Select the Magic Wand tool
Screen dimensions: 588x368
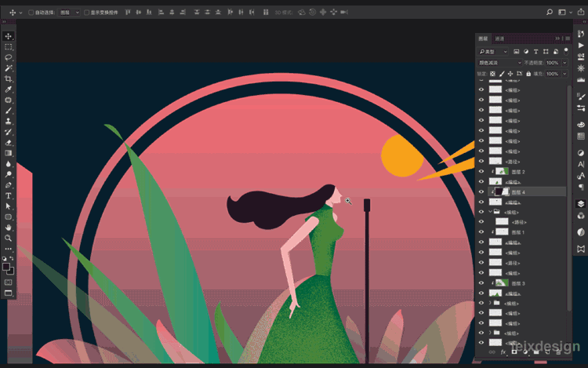pos(9,68)
